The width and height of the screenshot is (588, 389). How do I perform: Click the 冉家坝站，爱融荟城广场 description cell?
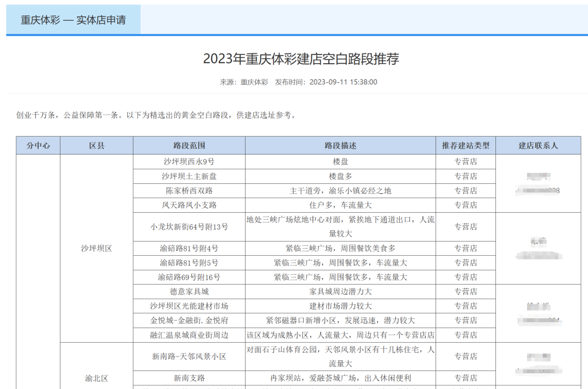coord(340,378)
